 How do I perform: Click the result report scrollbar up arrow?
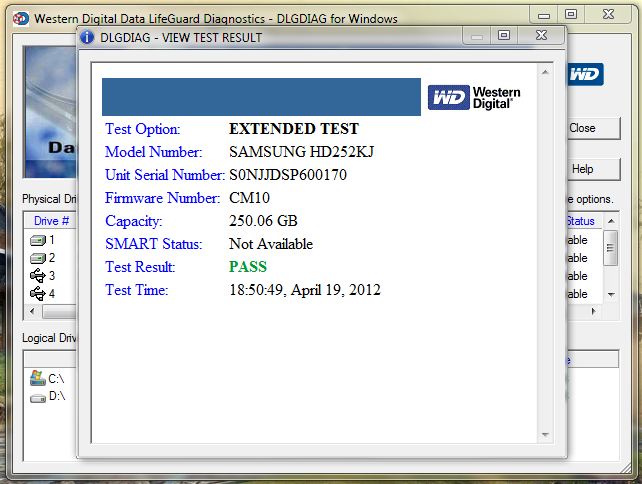pyautogui.click(x=545, y=72)
